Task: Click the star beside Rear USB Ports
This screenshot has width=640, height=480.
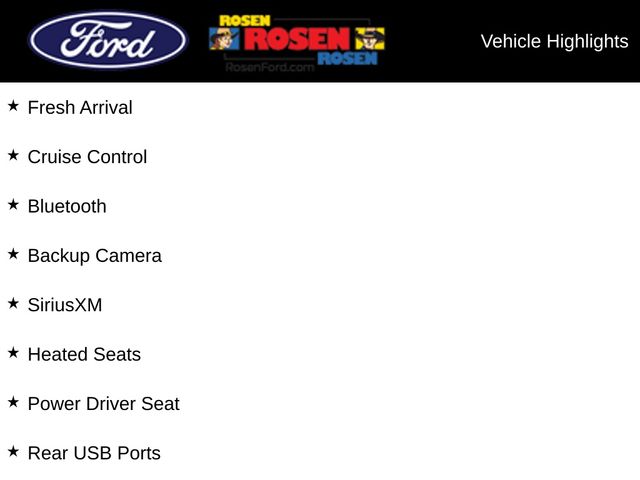Action: [13, 451]
